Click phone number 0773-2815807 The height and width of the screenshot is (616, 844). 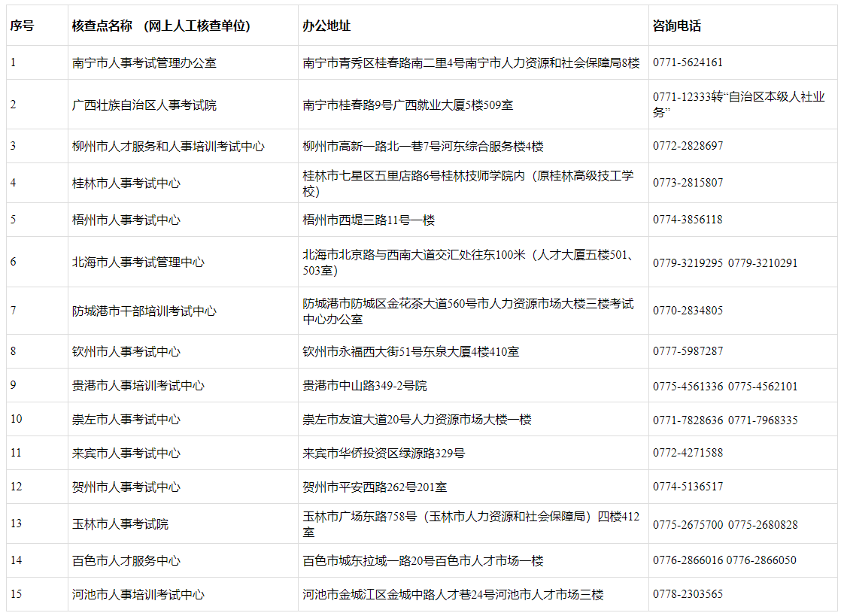(x=688, y=183)
